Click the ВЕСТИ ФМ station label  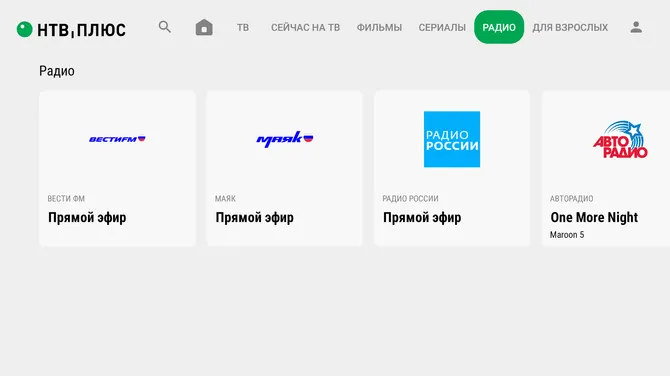tap(66, 199)
